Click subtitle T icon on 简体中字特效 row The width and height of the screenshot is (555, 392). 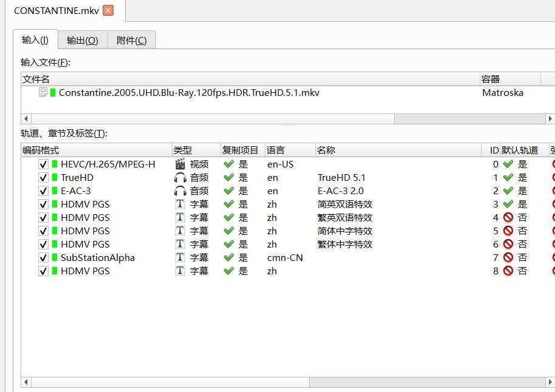pyautogui.click(x=180, y=231)
